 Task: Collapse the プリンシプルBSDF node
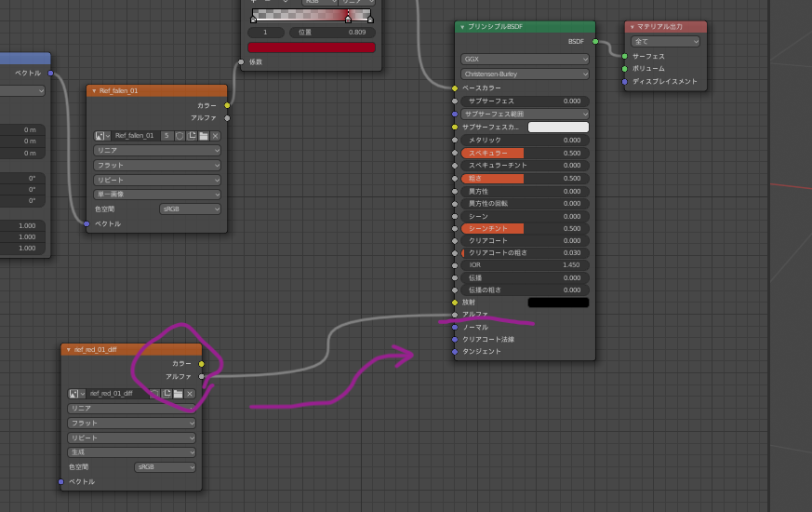click(x=462, y=27)
